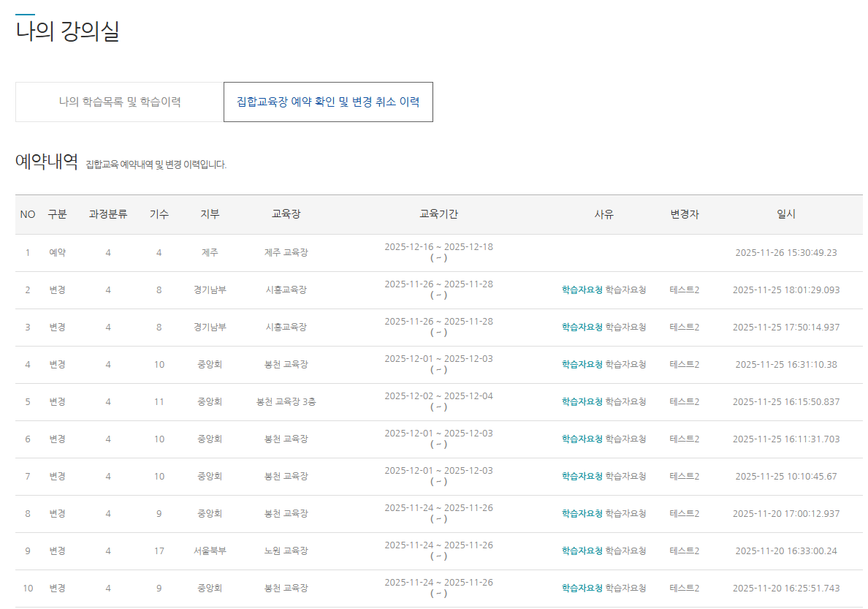Click the teal 학습자요청 link in row 2

[x=582, y=290]
